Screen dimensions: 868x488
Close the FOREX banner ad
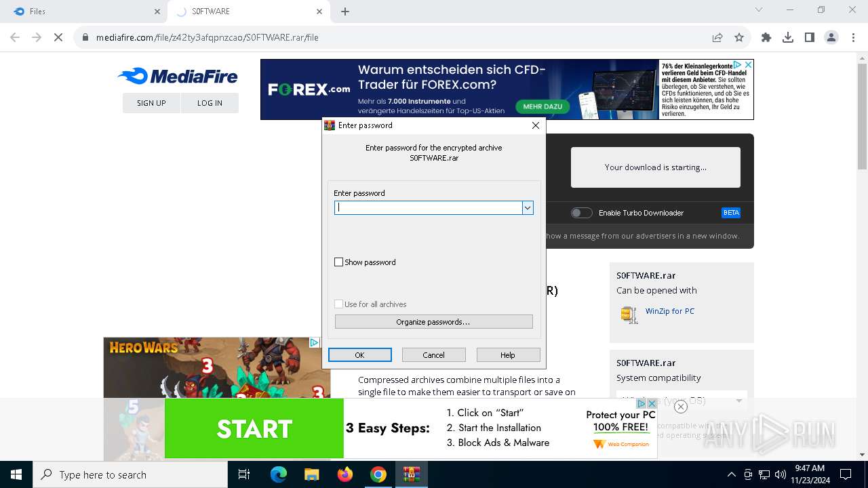click(749, 65)
